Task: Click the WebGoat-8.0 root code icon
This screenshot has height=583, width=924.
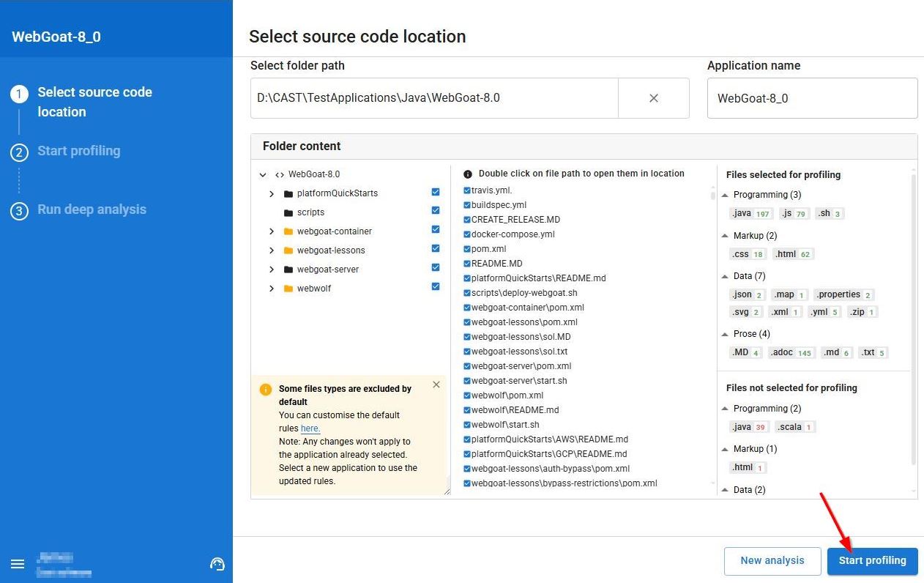Action: pyautogui.click(x=279, y=174)
